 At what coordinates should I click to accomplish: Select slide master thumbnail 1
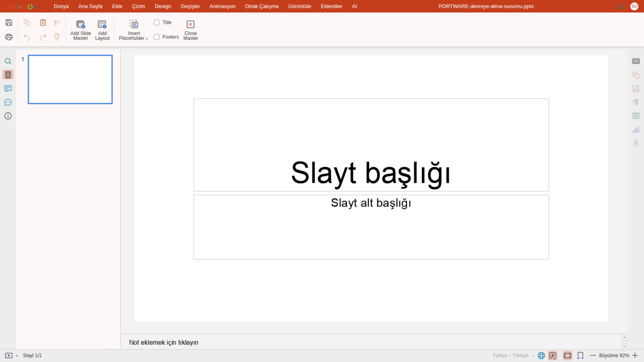click(x=70, y=79)
